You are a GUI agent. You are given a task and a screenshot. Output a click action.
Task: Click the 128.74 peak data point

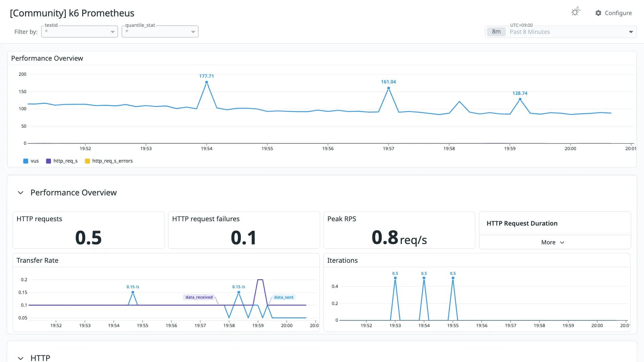coord(520,99)
